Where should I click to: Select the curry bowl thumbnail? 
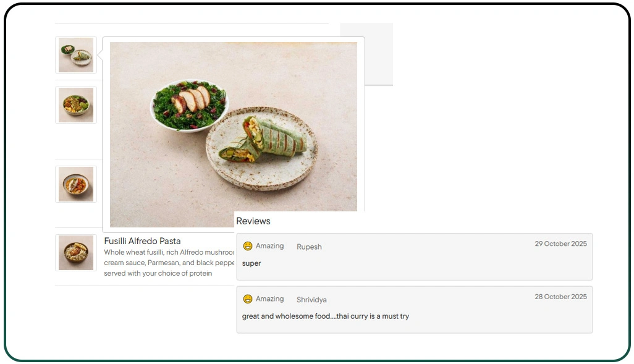point(75,184)
